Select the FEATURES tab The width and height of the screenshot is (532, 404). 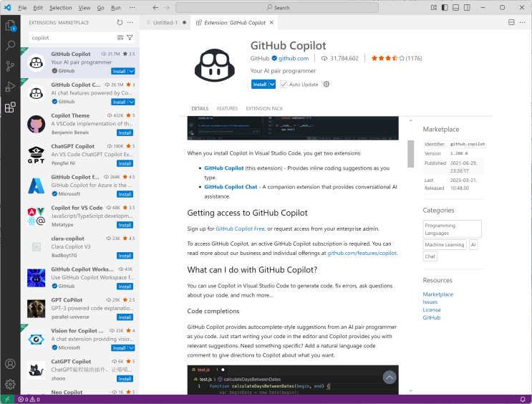(x=227, y=109)
